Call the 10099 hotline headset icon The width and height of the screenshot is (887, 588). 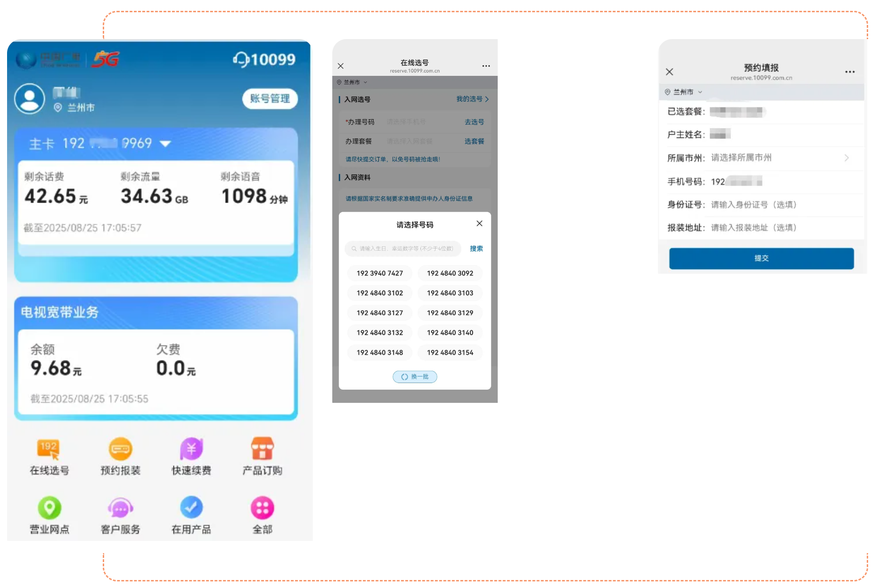tap(241, 59)
